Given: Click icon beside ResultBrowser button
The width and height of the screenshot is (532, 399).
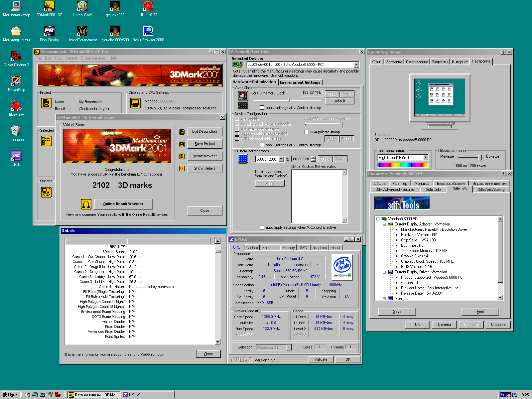Looking at the screenshot, I should [x=182, y=156].
